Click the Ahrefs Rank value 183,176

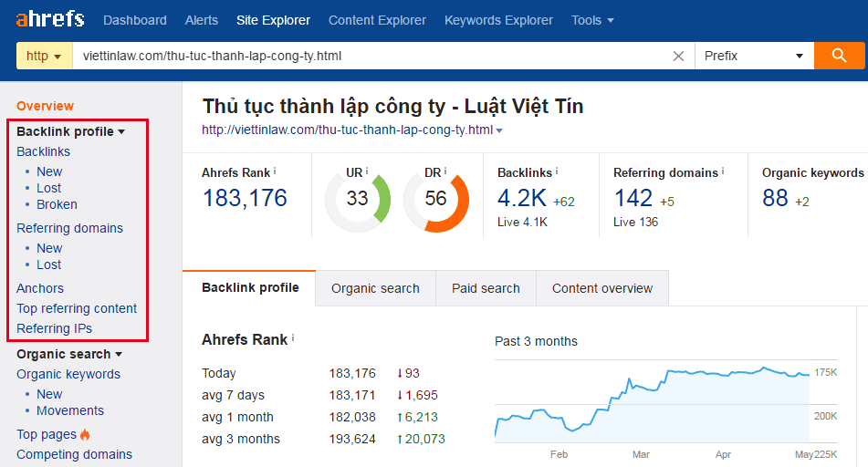245,198
